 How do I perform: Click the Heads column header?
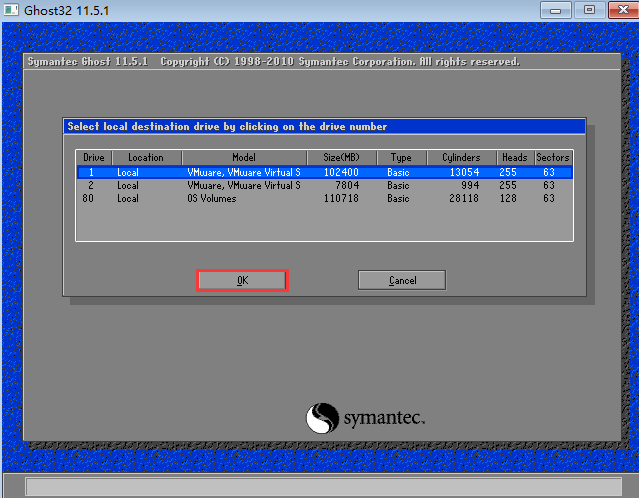tap(514, 158)
